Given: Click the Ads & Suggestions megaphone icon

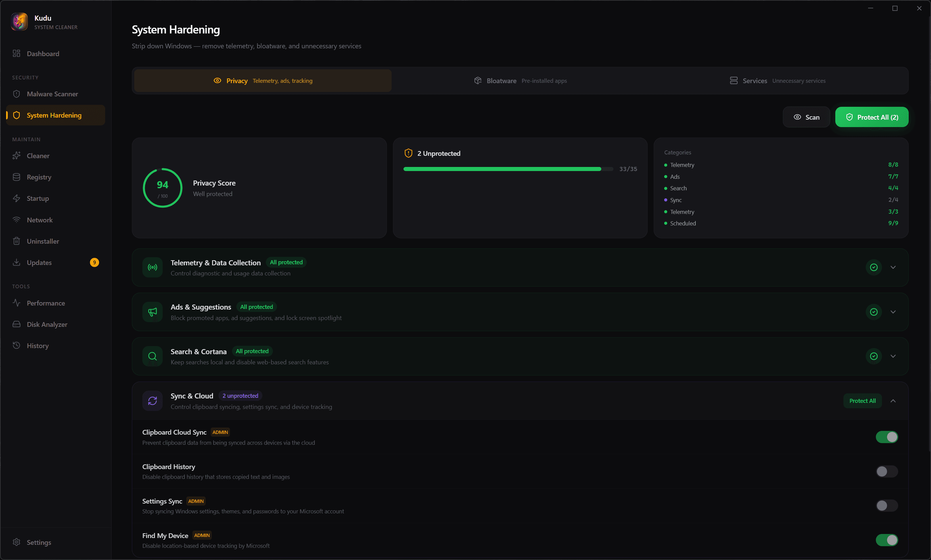Looking at the screenshot, I should coord(153,312).
